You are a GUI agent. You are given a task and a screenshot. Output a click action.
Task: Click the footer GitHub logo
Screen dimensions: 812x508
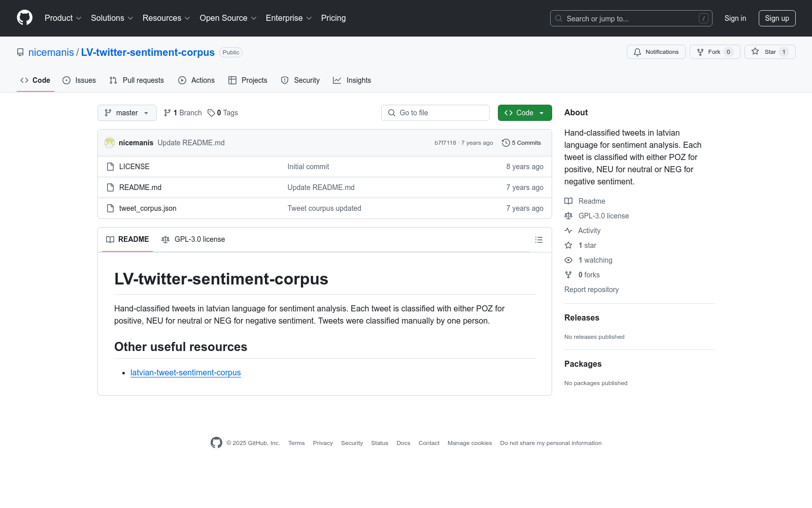pyautogui.click(x=216, y=443)
